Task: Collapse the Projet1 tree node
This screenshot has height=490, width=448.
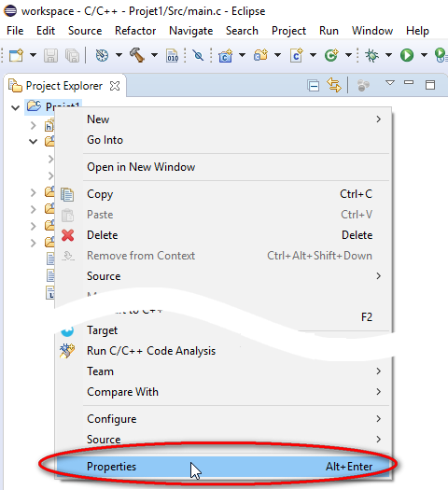Action: pyautogui.click(x=15, y=108)
